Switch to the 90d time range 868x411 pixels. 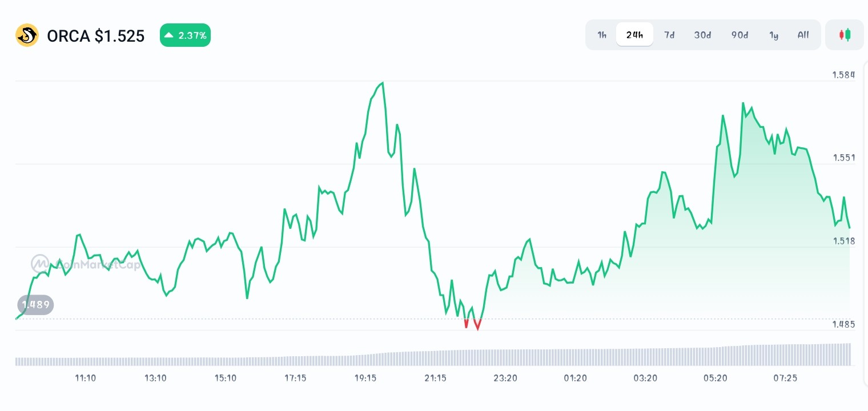(740, 35)
